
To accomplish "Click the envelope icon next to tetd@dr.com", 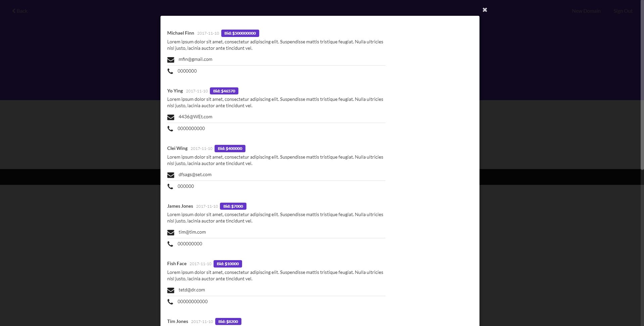I will 171,290.
